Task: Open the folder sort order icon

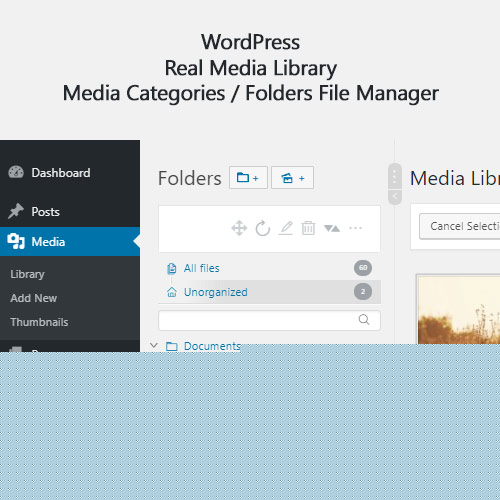Action: click(x=332, y=228)
